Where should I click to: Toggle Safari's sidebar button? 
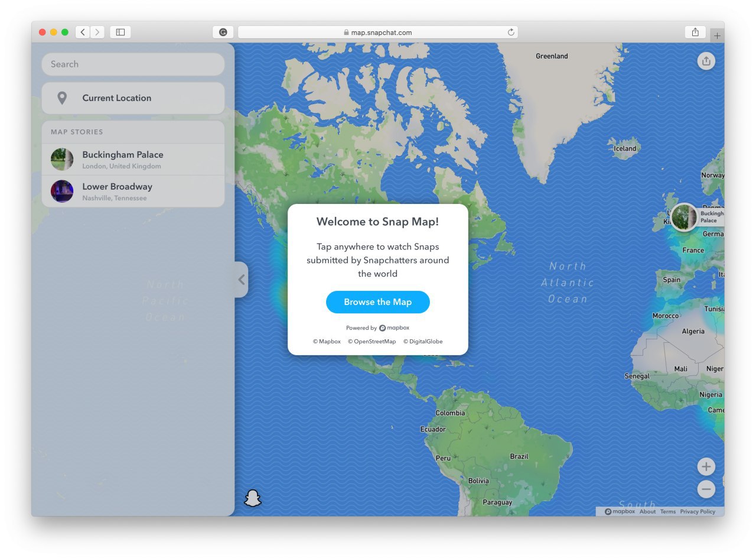click(120, 32)
